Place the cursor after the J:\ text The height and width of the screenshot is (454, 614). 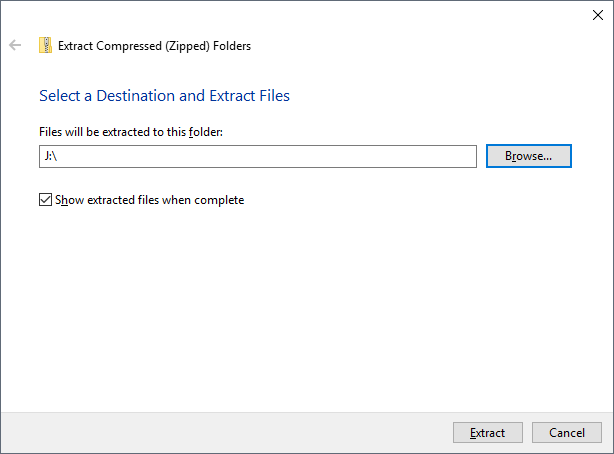click(x=59, y=156)
